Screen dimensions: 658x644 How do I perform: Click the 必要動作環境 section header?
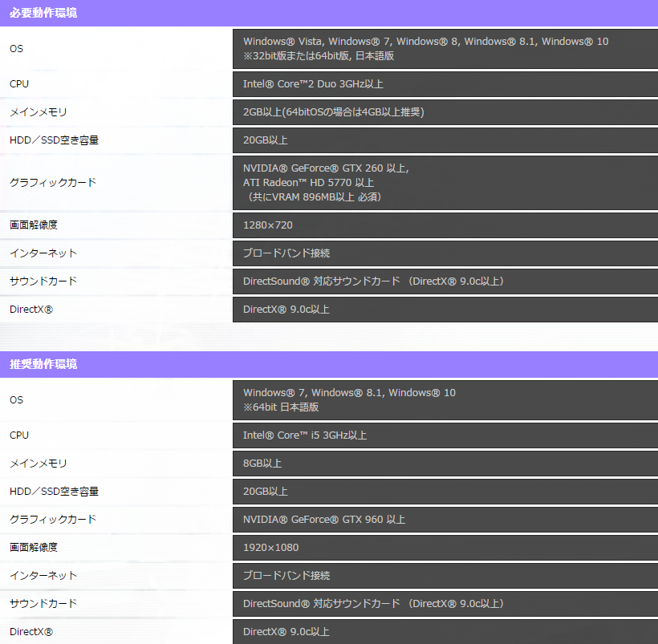coord(329,13)
